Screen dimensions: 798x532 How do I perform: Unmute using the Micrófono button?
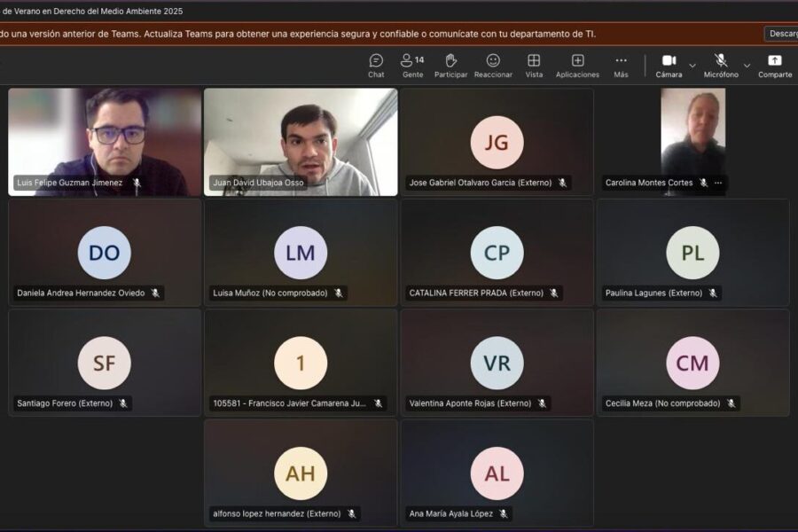(x=721, y=65)
